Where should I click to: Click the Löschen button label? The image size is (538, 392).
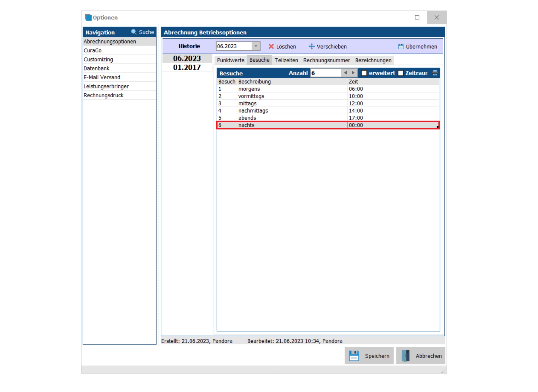click(x=286, y=46)
